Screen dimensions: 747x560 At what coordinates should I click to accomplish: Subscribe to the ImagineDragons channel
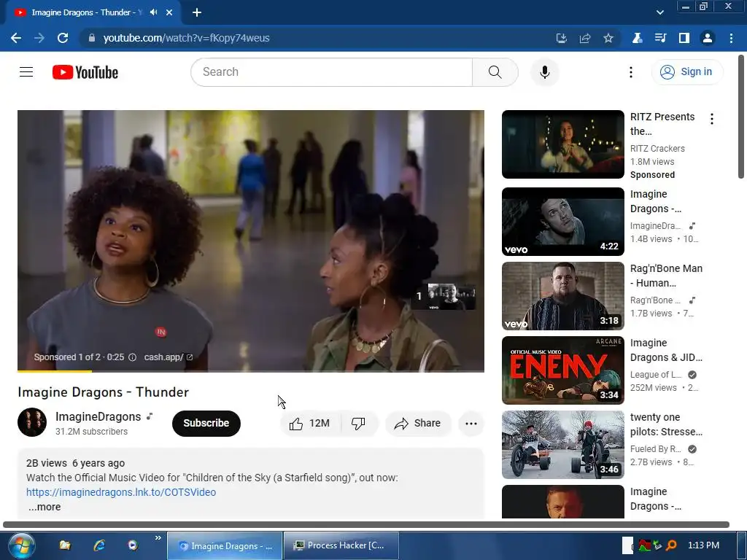point(206,423)
